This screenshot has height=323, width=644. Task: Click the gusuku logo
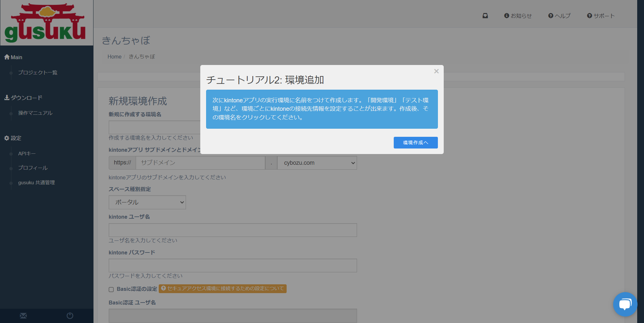point(45,23)
